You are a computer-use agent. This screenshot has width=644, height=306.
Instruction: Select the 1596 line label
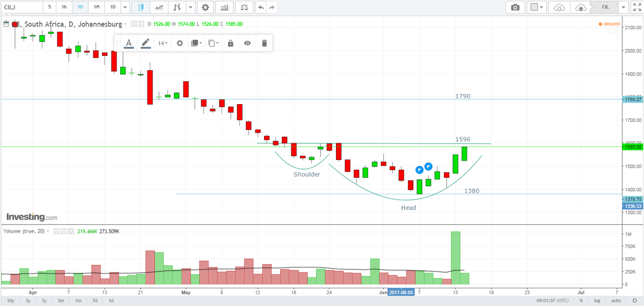coord(463,139)
